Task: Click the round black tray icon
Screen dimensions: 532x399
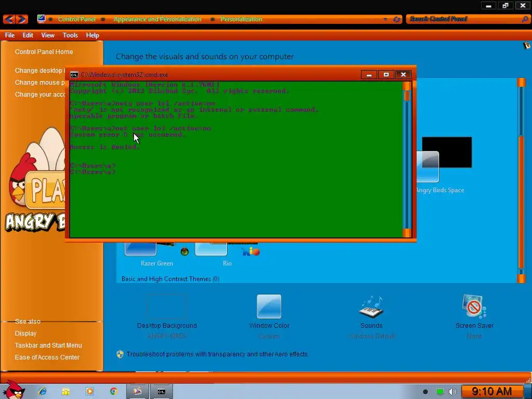Action: (425, 392)
